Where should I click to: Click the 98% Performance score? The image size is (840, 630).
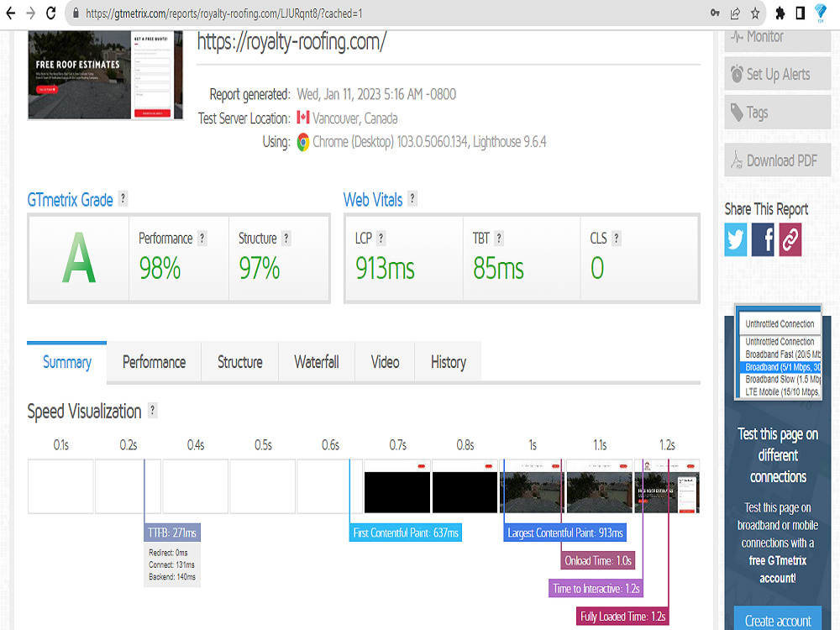(160, 269)
